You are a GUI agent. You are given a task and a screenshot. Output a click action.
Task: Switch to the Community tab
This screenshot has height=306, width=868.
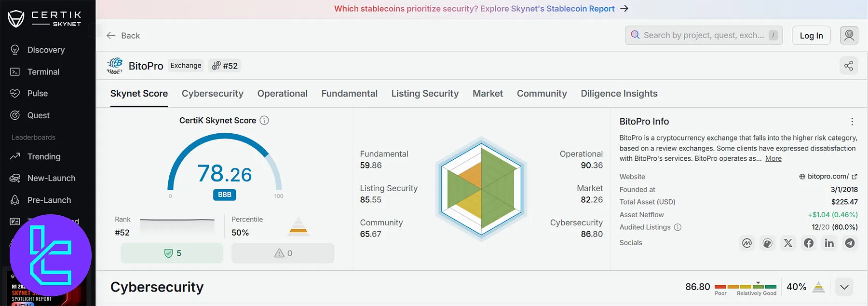click(x=542, y=94)
